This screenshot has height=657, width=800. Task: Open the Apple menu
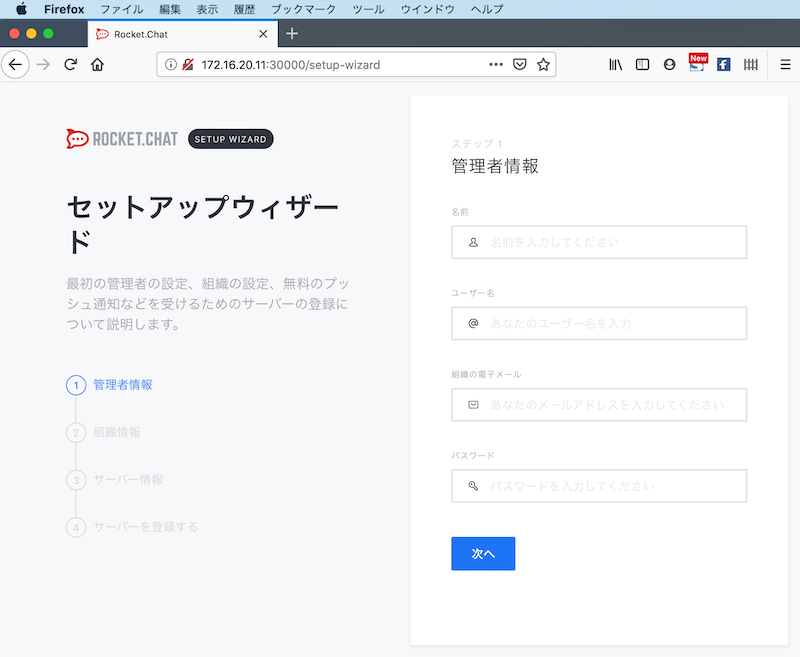(21, 9)
